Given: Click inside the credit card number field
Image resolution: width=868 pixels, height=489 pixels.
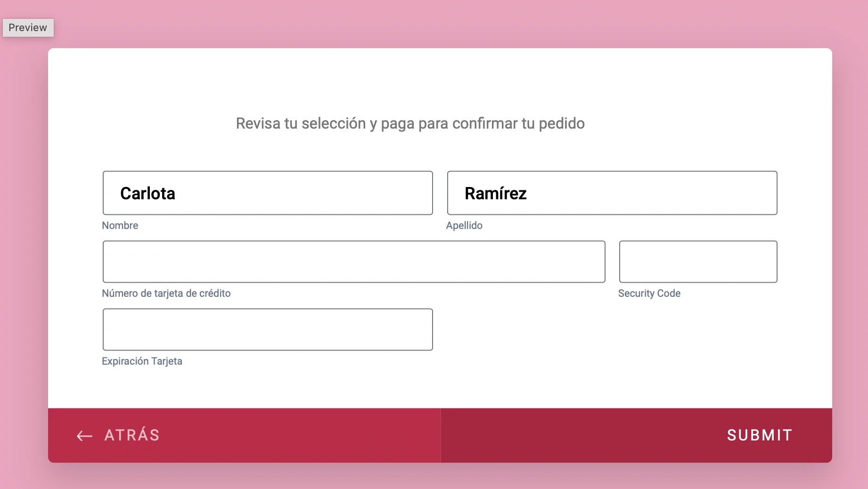Looking at the screenshot, I should (x=353, y=261).
